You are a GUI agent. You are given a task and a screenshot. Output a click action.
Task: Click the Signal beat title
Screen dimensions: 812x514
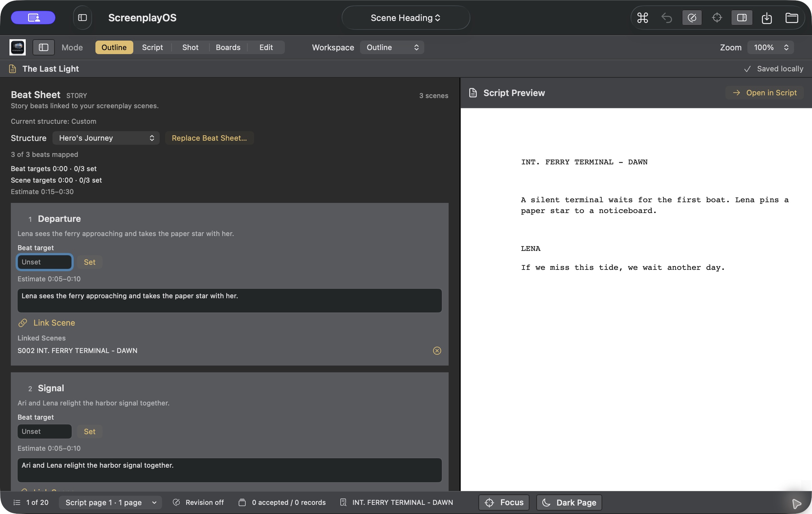[x=51, y=388]
